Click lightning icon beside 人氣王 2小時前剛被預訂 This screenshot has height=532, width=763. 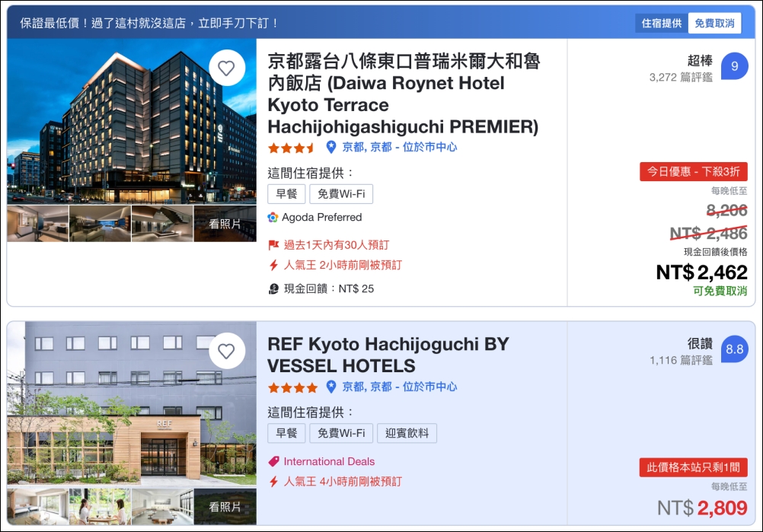[273, 265]
